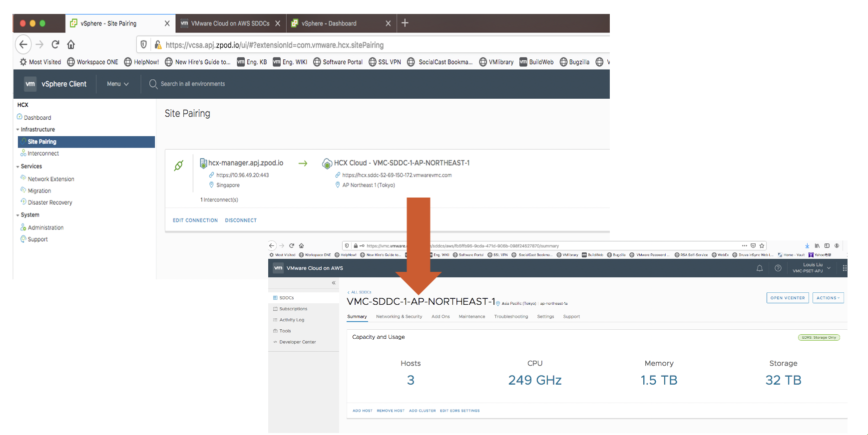Click the home icon beside the vcsa.apj.zpod.io address bar
Screen dimensions: 868x435
pos(71,44)
